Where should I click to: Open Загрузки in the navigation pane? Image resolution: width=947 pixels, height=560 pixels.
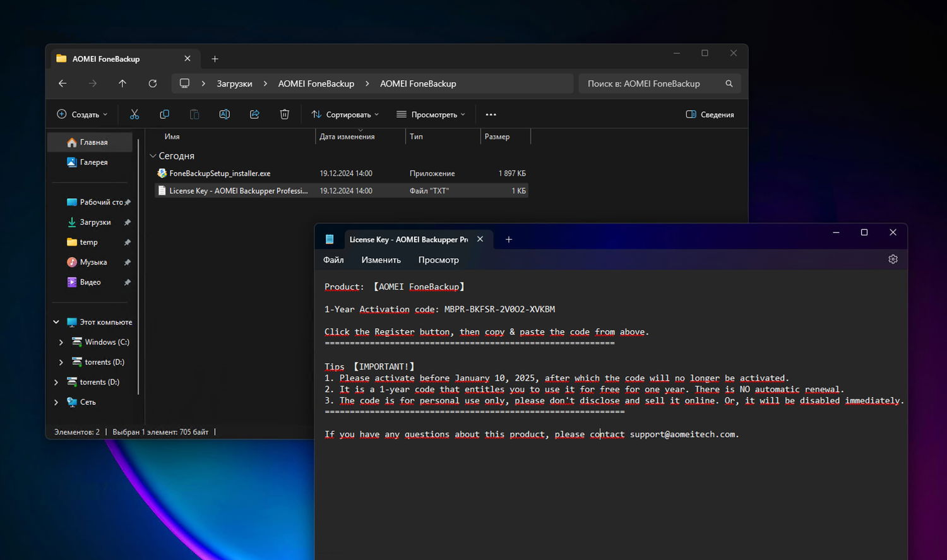pos(90,222)
